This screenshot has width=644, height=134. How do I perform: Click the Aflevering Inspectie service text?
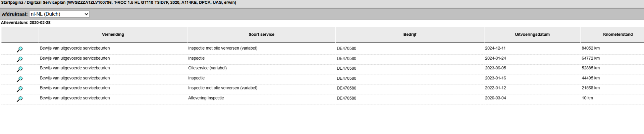click(x=206, y=98)
